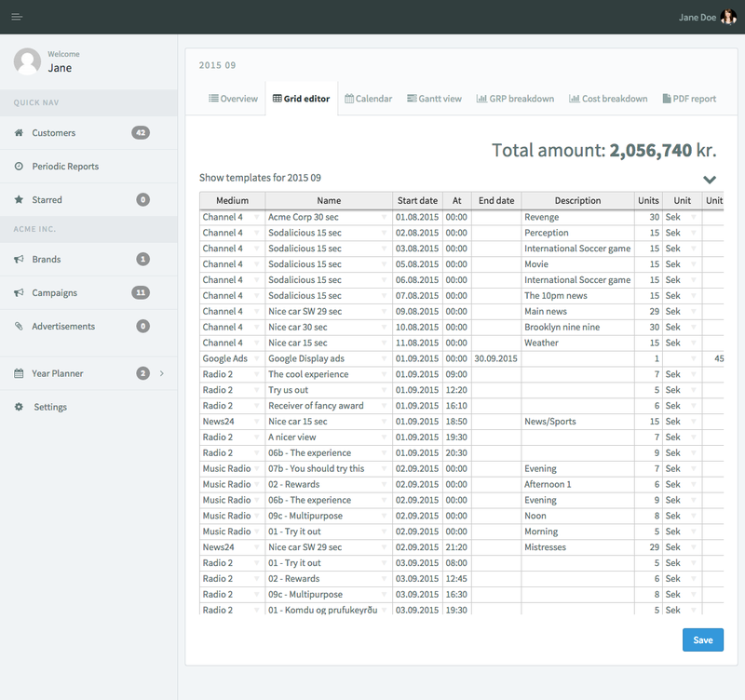
Task: Select the Receiver of fancy award cell
Action: [329, 406]
